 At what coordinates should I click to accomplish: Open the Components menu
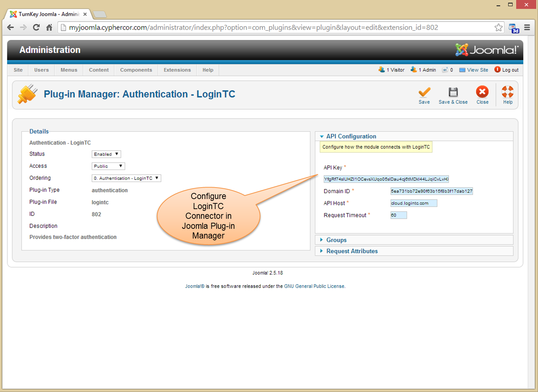coord(136,70)
